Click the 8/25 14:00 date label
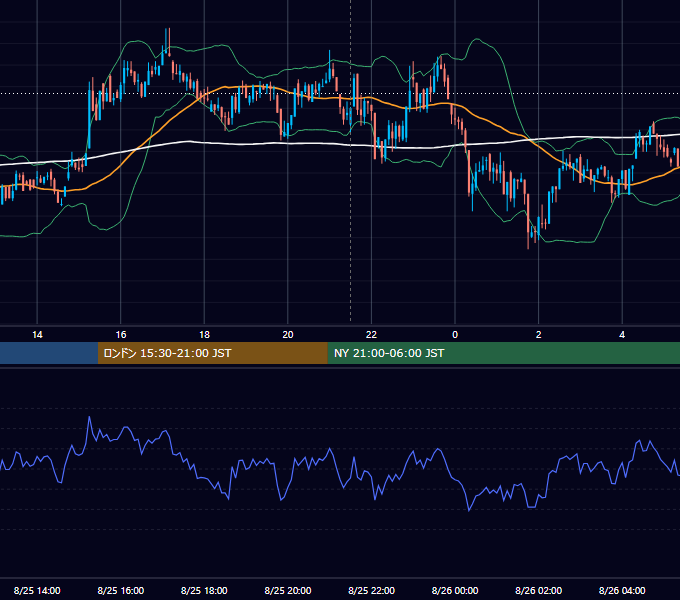680x600 pixels. click(x=37, y=590)
